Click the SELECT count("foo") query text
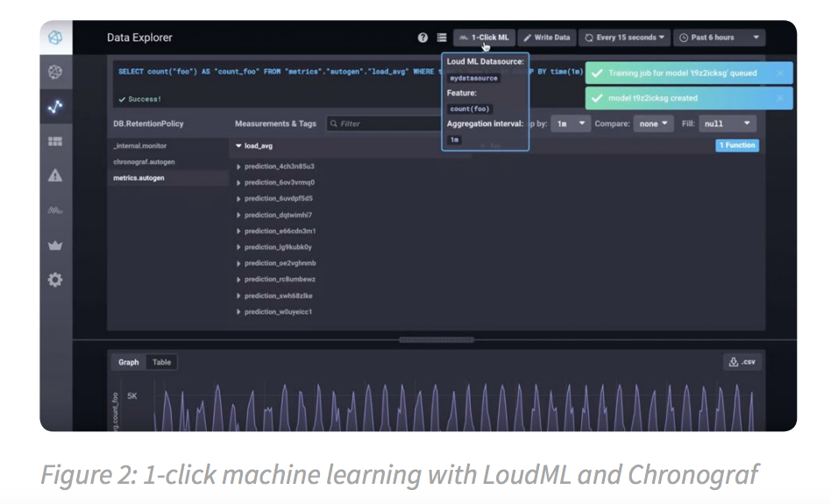This screenshot has height=504, width=831. point(158,72)
